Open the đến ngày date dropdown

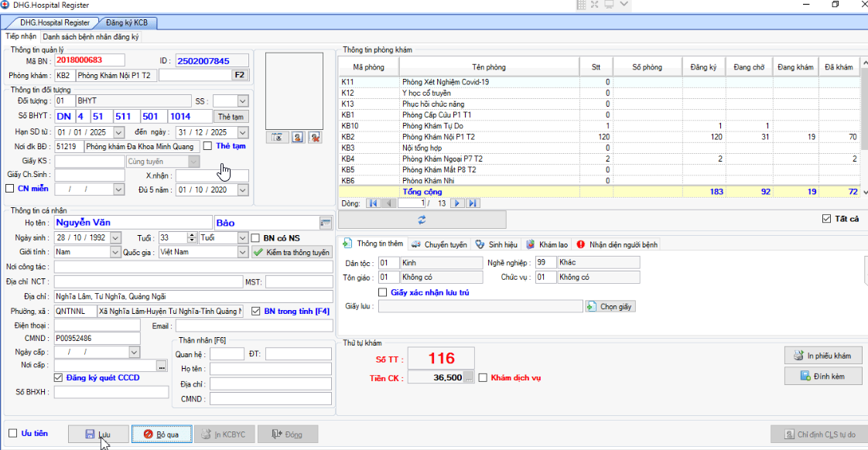(x=242, y=133)
